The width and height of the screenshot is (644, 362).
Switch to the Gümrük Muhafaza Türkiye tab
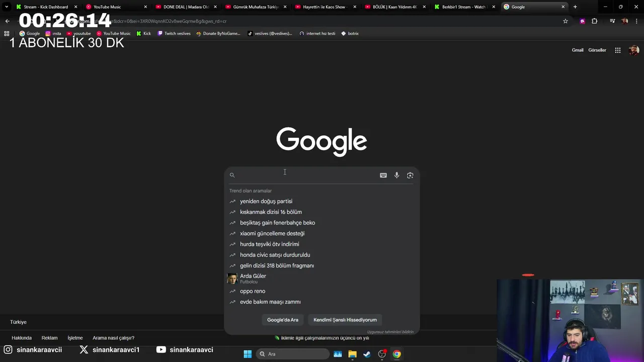(256, 7)
